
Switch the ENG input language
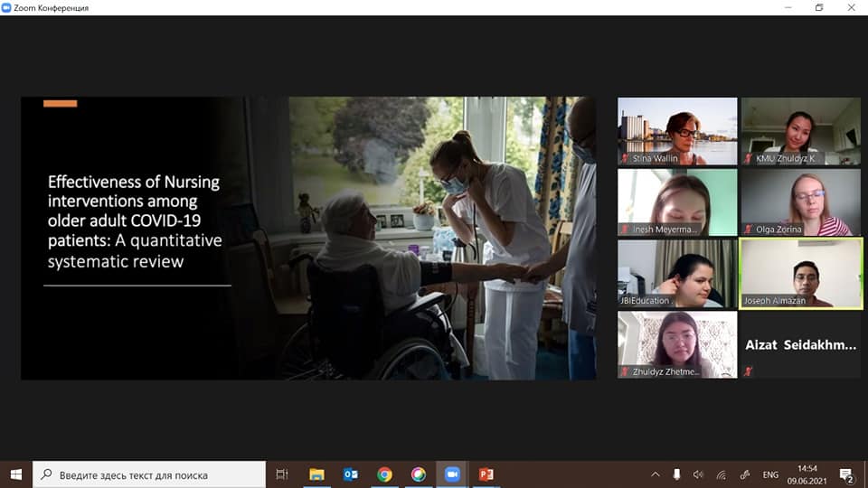[x=770, y=474]
